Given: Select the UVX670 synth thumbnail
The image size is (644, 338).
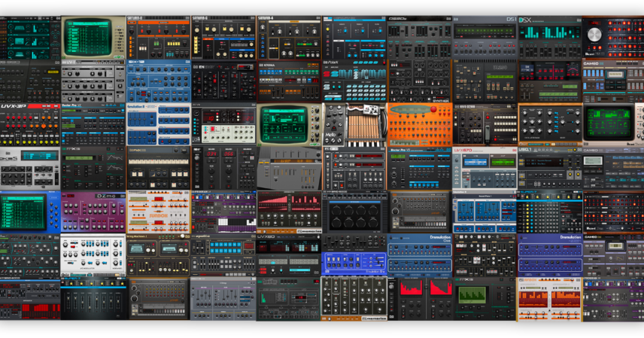Looking at the screenshot, I should click(x=485, y=169).
